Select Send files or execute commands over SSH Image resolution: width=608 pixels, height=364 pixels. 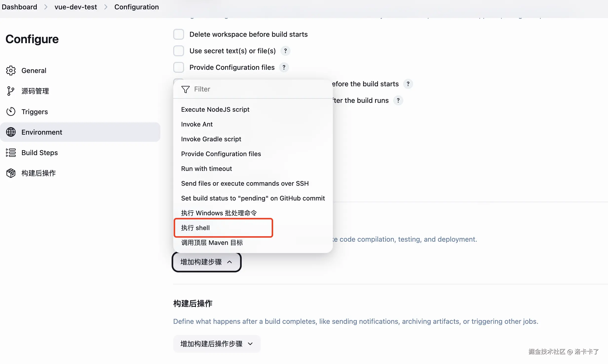(x=245, y=183)
